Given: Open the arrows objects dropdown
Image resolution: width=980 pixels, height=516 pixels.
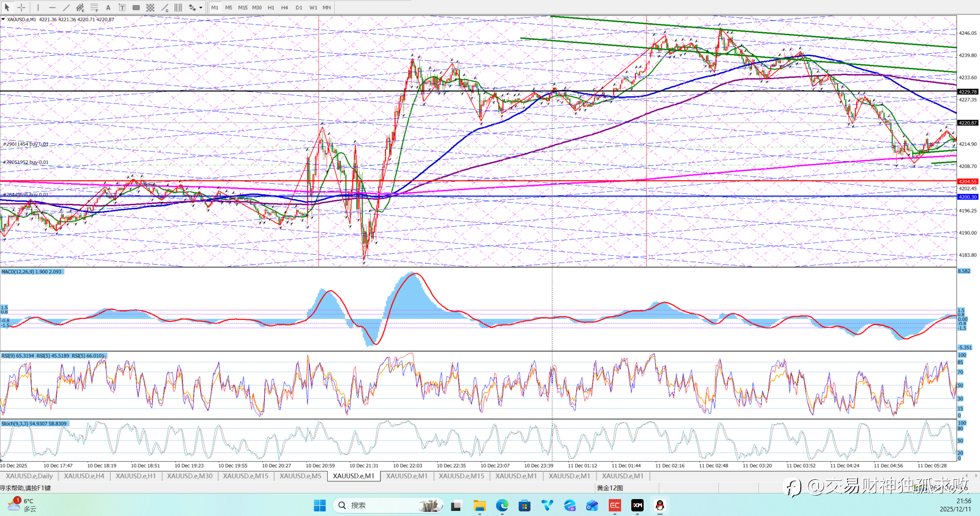Looking at the screenshot, I should [x=200, y=8].
